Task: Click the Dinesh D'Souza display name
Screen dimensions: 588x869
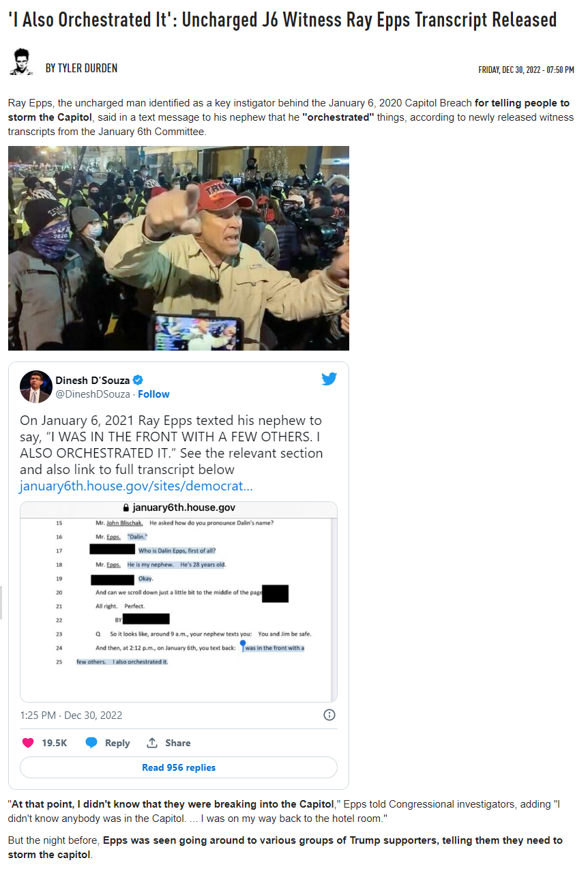Action: click(93, 381)
